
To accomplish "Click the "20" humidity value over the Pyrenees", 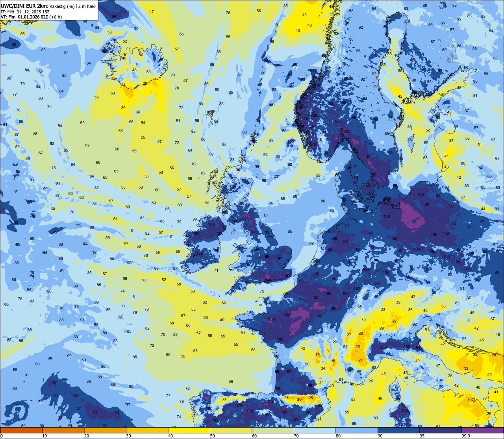I will coord(299,399).
